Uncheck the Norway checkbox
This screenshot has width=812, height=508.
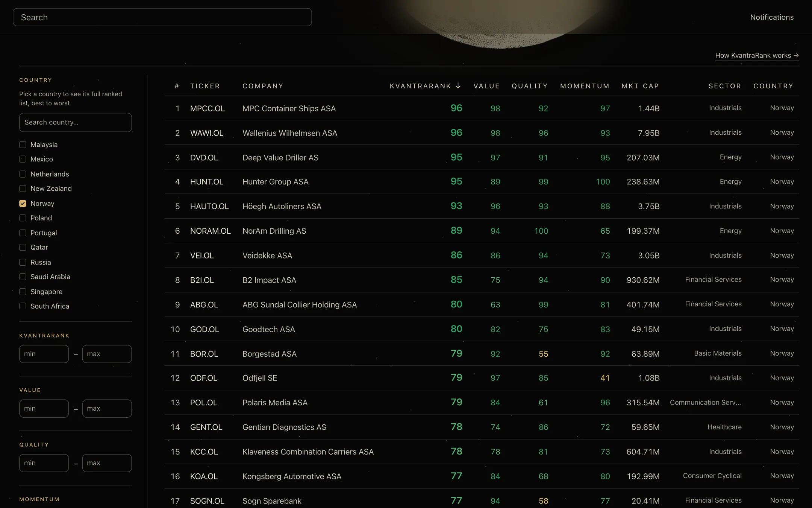pos(23,204)
